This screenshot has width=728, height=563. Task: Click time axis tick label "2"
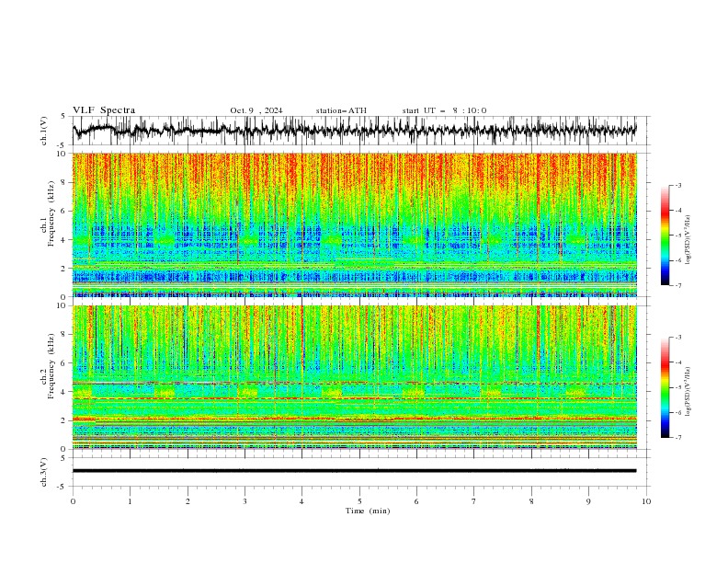(x=188, y=501)
